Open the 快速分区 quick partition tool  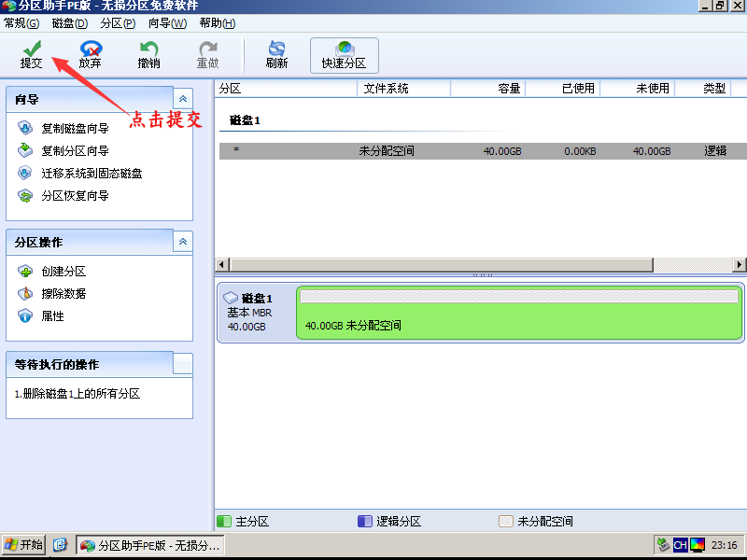tap(344, 56)
